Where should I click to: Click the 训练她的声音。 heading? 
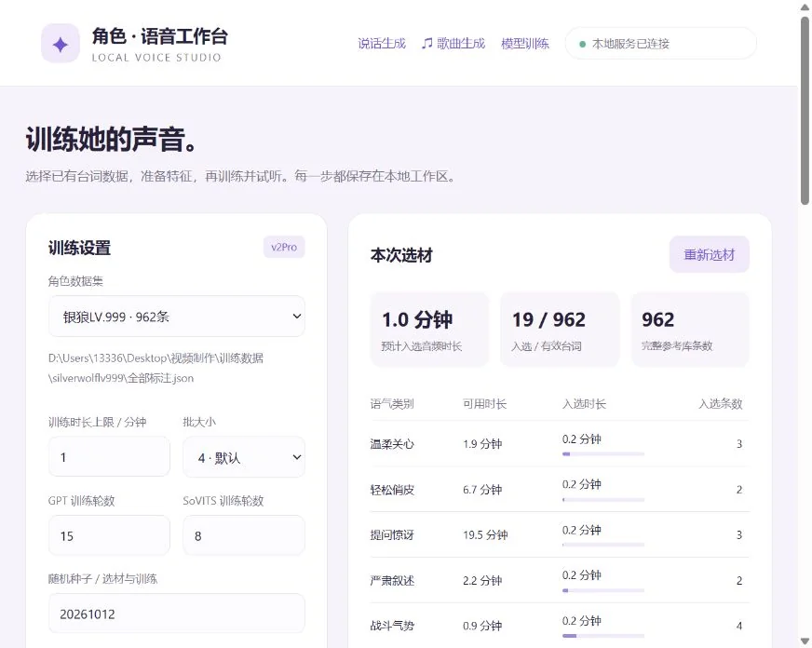pyautogui.click(x=111, y=139)
